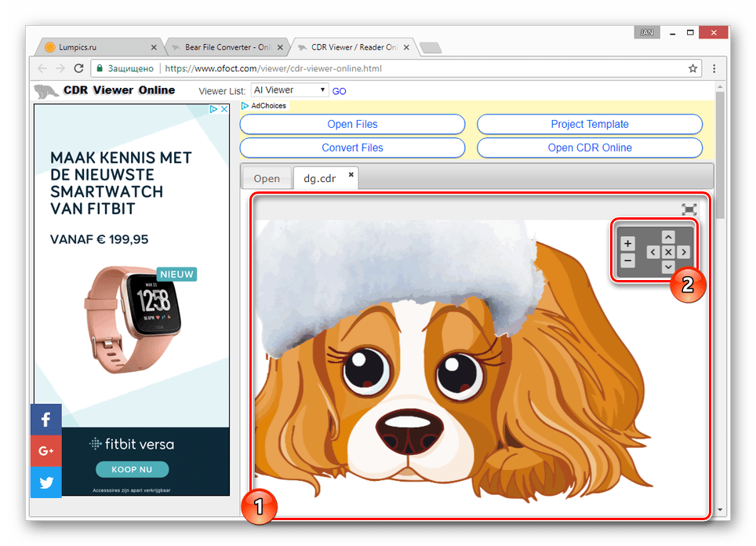Image resolution: width=756 pixels, height=546 pixels.
Task: Share on Twitter sidebar icon
Action: (x=45, y=482)
